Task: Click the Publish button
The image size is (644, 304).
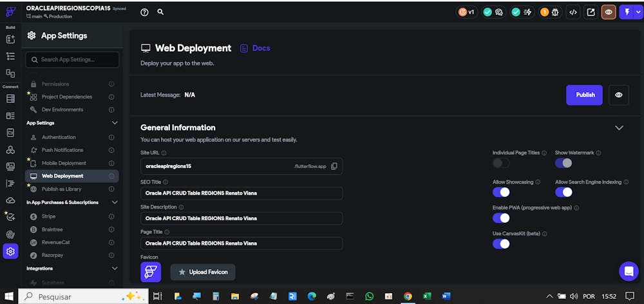Action: point(584,95)
